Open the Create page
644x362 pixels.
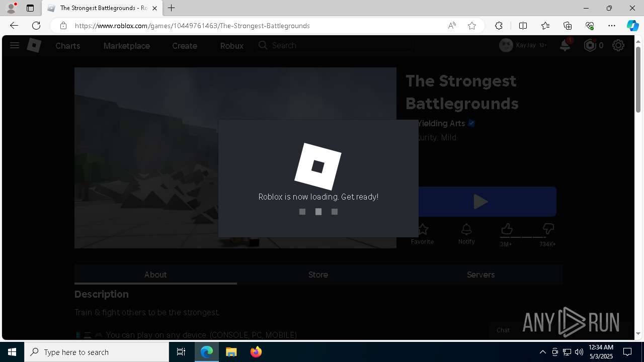[x=185, y=46]
